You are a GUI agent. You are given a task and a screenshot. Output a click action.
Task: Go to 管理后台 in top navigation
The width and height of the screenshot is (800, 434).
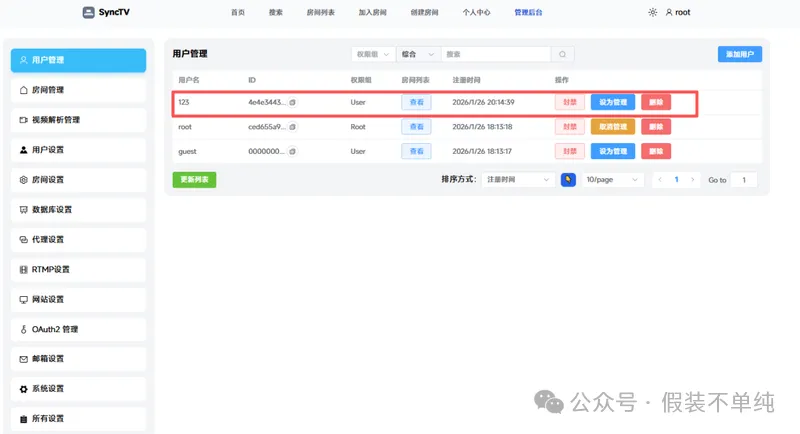click(528, 12)
